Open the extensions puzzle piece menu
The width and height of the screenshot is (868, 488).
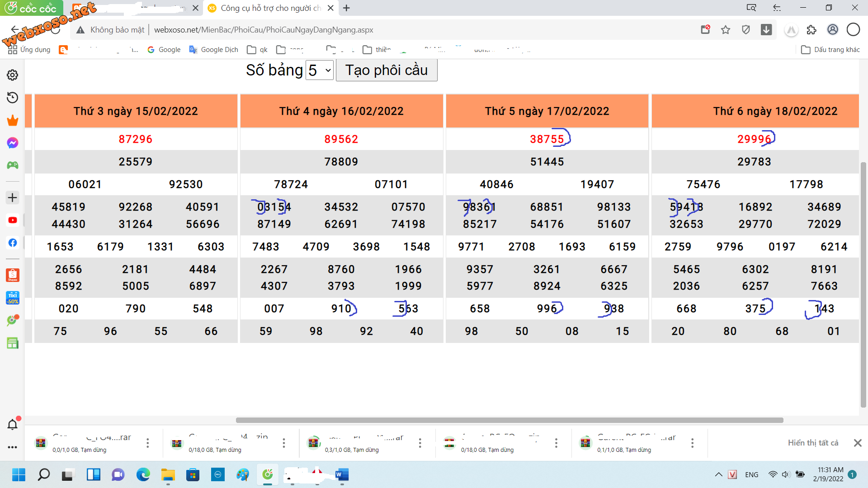[x=811, y=30]
